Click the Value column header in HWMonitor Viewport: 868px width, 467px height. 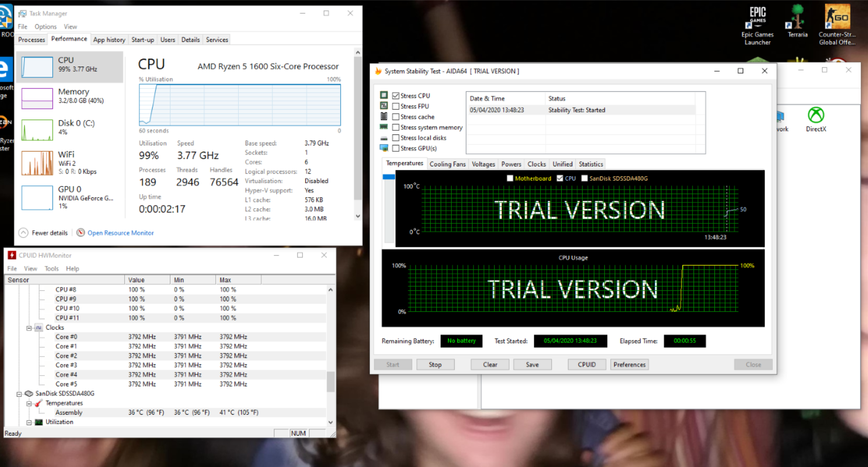pyautogui.click(x=147, y=280)
